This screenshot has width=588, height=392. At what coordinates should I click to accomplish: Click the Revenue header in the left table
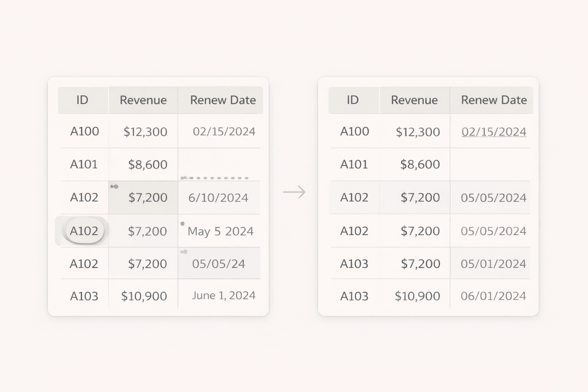click(x=143, y=100)
